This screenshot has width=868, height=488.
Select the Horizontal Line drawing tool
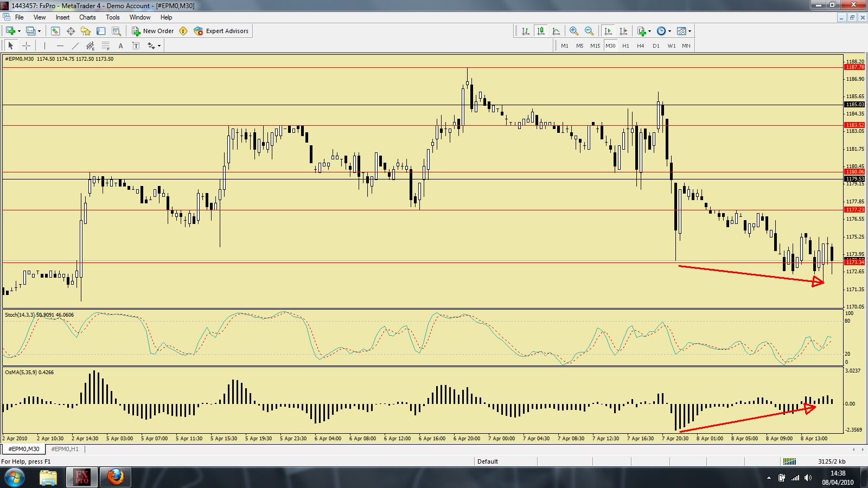coord(60,46)
